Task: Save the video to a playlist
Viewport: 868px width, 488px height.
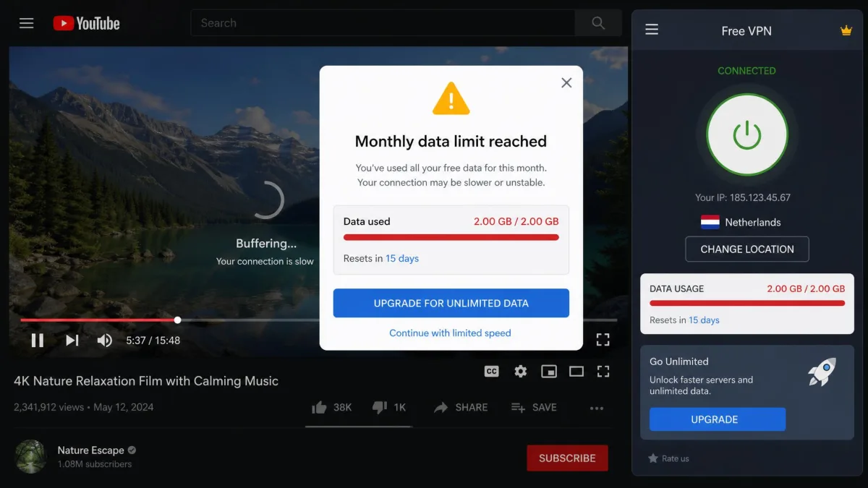Action: [x=534, y=408]
